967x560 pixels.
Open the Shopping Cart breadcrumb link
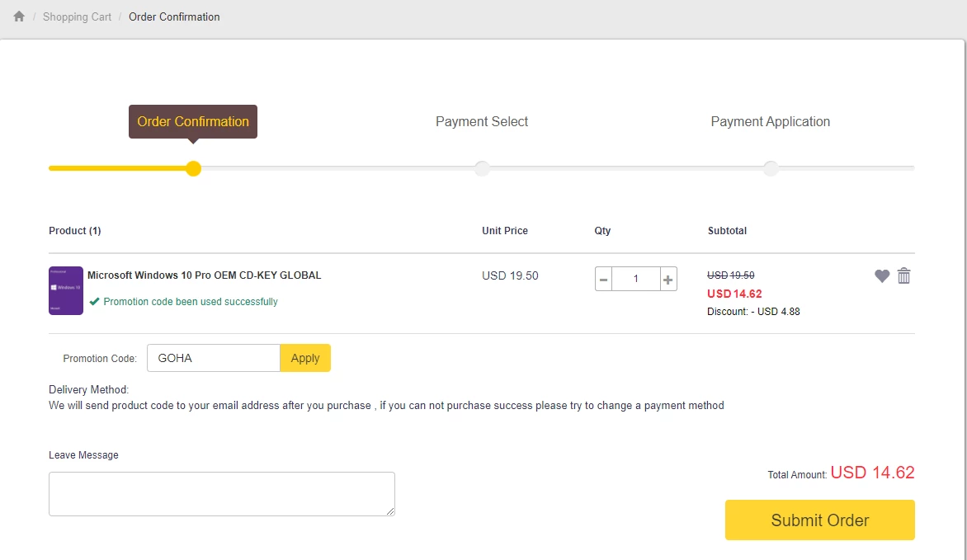(77, 16)
